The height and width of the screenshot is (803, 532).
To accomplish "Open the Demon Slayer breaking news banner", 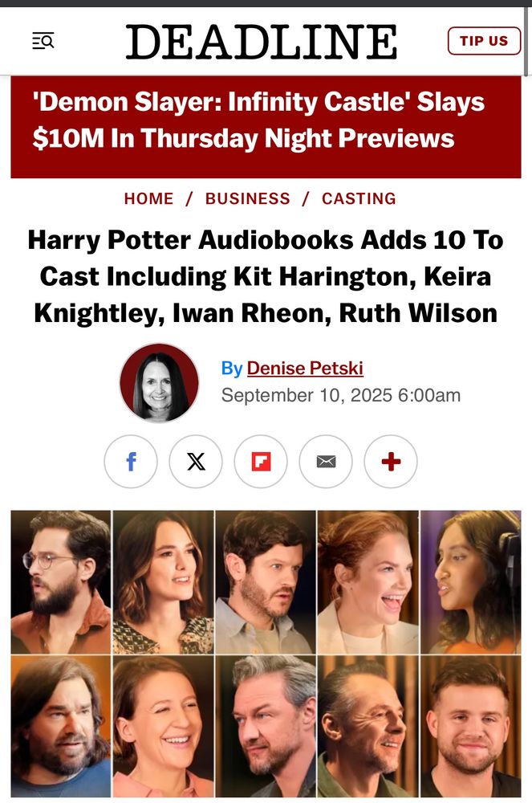I will [266, 127].
